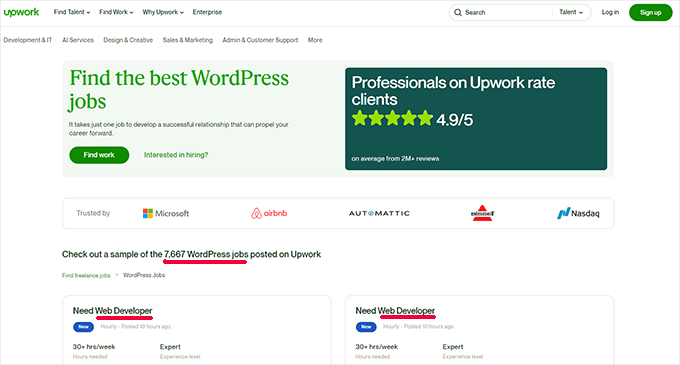Click the 4.9/5 rating text

[x=454, y=120]
